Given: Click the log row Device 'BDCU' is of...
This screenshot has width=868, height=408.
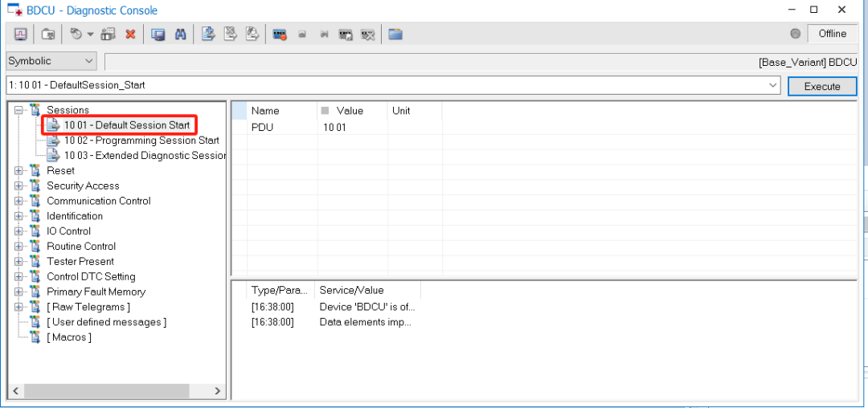Looking at the screenshot, I should (332, 307).
